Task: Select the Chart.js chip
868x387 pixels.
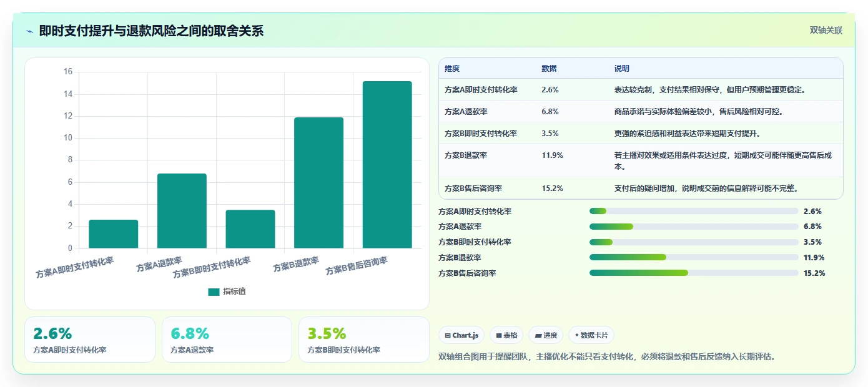Action: [461, 335]
